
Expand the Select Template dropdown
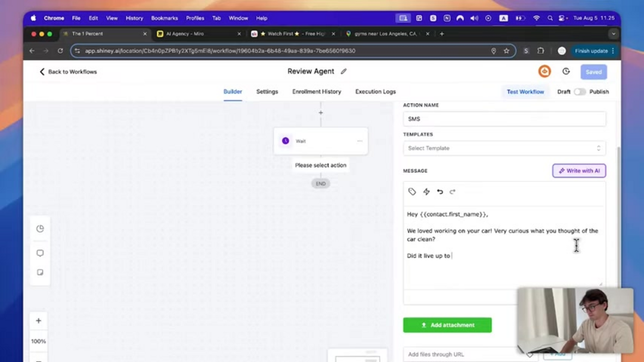[504, 148]
